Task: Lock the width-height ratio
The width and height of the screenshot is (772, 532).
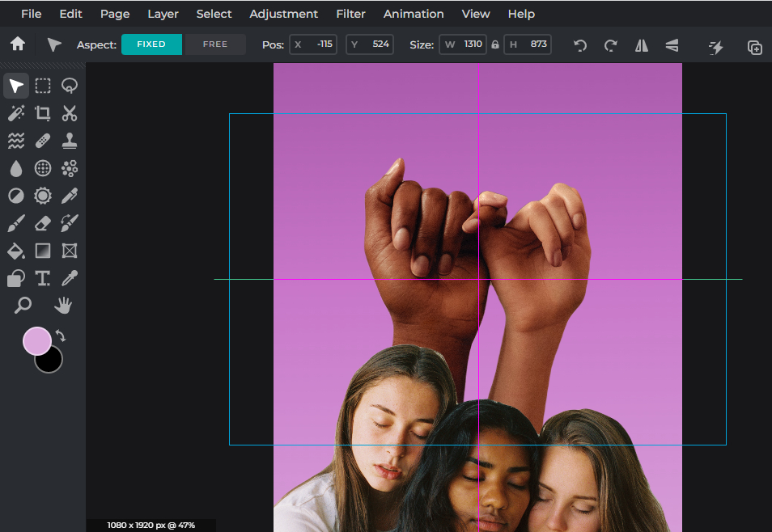Action: pos(494,44)
